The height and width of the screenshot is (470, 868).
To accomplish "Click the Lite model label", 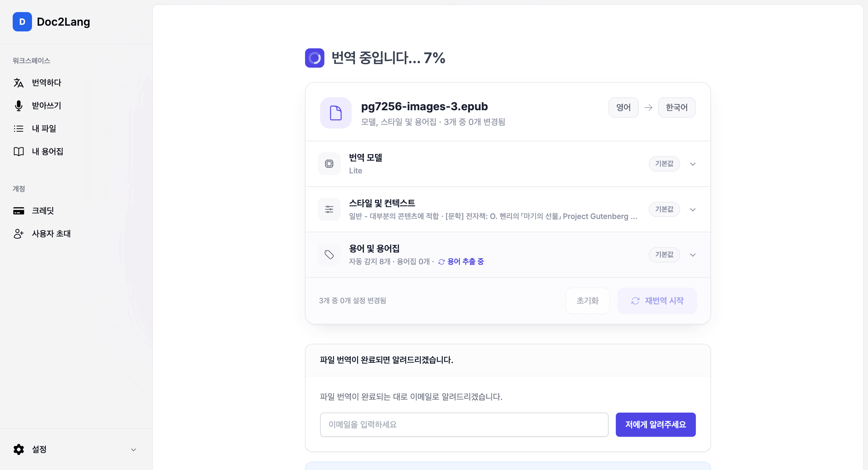I will pyautogui.click(x=355, y=171).
